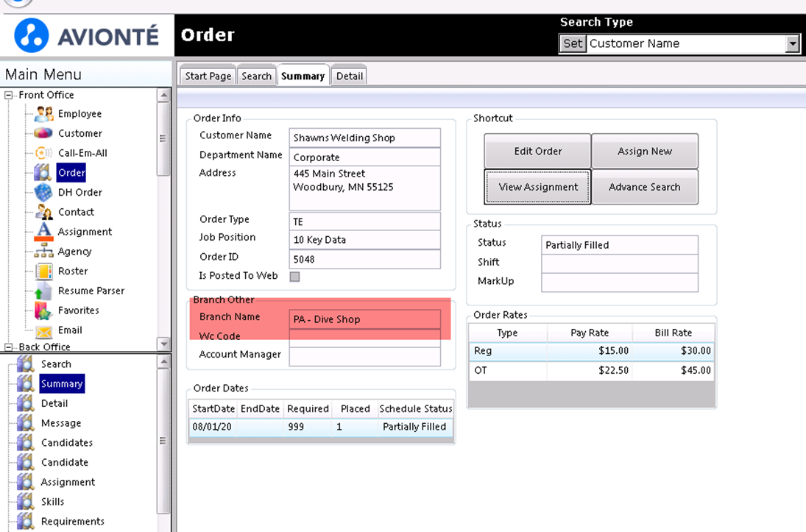This screenshot has width=806, height=532.
Task: Go to the Detail tab
Action: click(x=350, y=76)
